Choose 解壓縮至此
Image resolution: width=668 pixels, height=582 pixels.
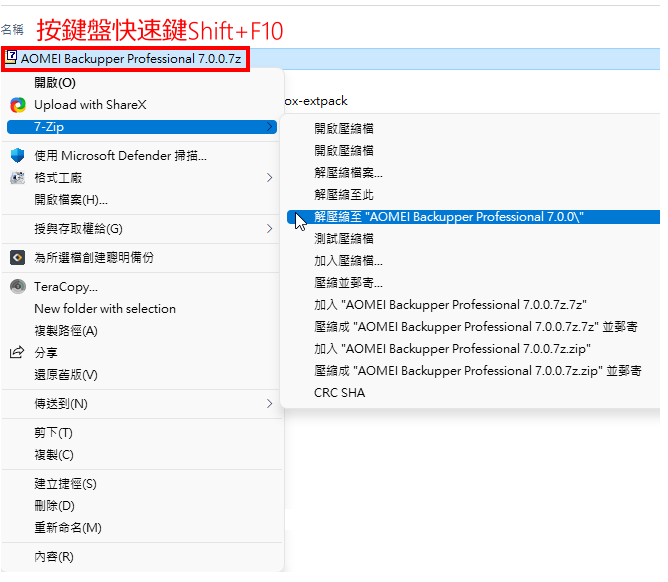tap(344, 195)
